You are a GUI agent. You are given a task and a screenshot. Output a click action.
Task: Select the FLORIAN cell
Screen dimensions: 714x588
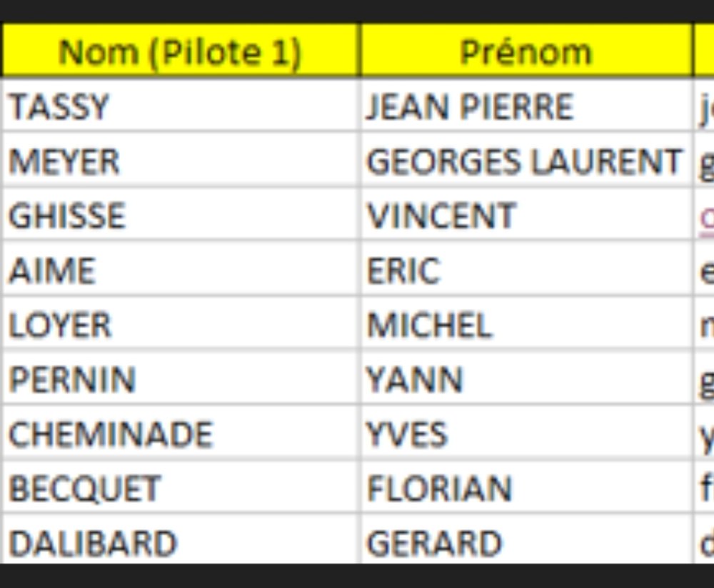pyautogui.click(x=526, y=488)
